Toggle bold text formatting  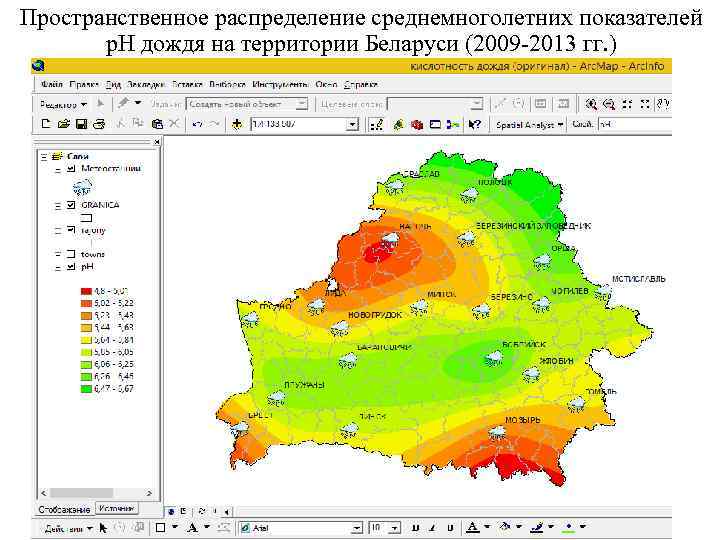[x=416, y=528]
